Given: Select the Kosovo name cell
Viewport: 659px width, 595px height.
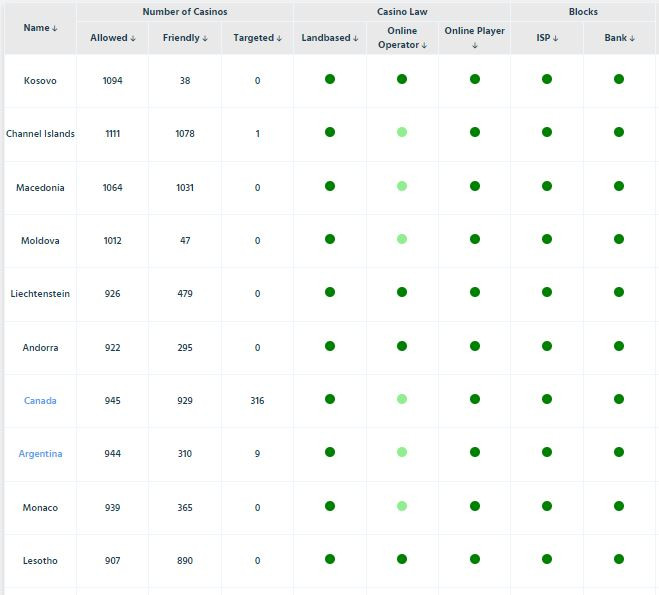Looking at the screenshot, I should click(x=40, y=81).
